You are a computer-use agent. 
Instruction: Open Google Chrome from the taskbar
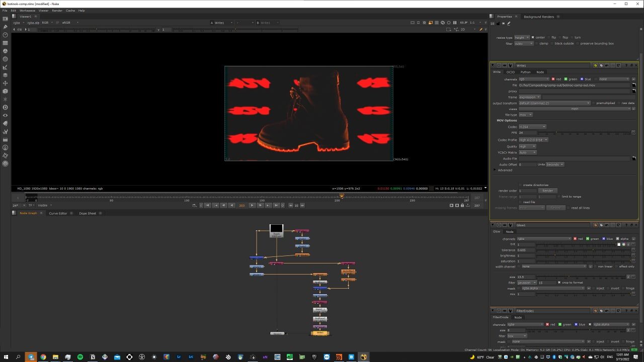coord(43,357)
